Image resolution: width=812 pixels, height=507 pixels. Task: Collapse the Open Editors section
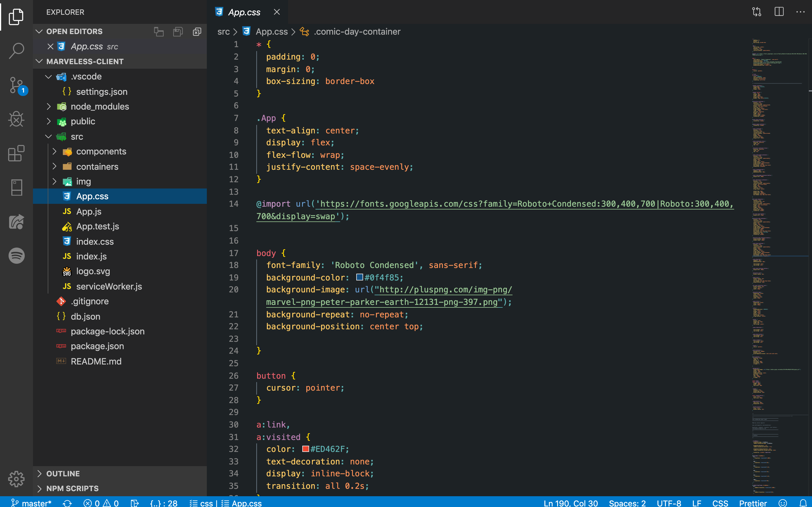(x=39, y=32)
